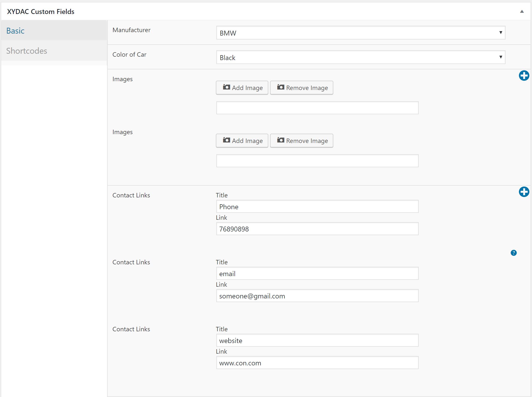Switch to the Shortcodes tab
The height and width of the screenshot is (397, 532).
[54, 51]
